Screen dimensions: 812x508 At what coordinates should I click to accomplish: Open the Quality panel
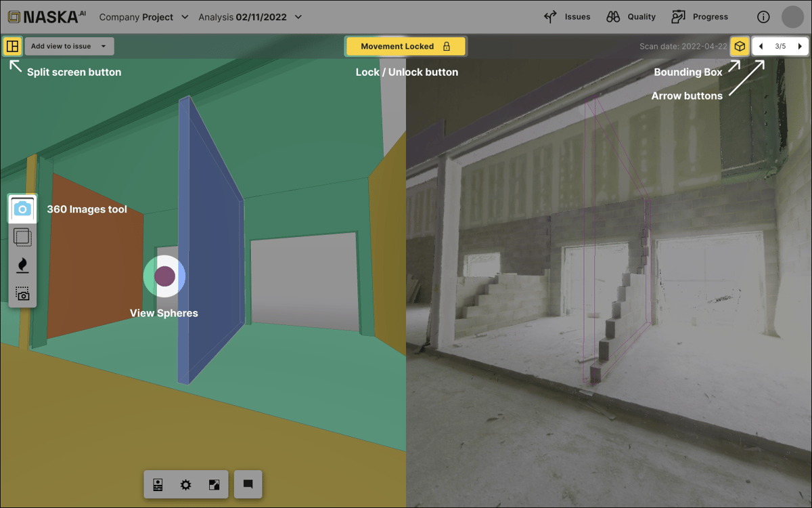tap(631, 16)
